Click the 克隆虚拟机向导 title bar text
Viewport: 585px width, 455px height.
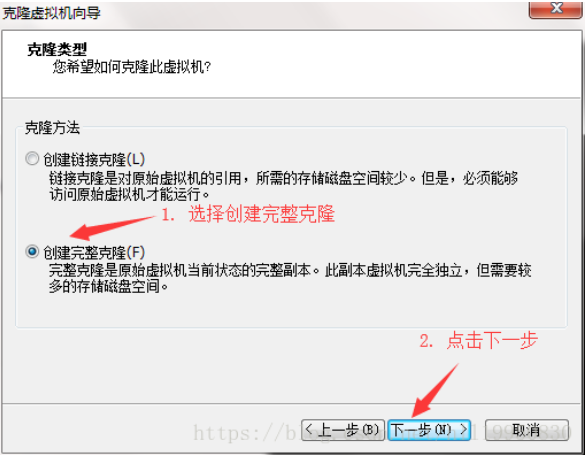point(51,13)
